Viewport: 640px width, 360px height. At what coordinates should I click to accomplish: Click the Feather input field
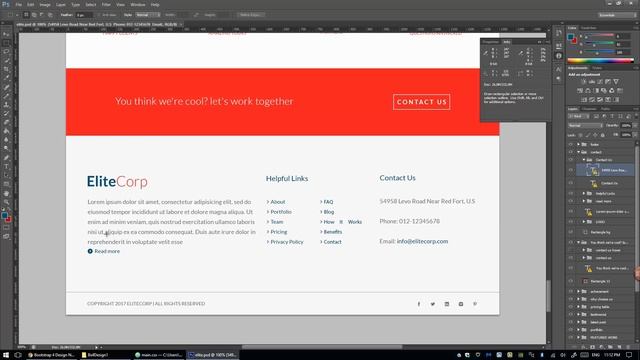coord(84,15)
